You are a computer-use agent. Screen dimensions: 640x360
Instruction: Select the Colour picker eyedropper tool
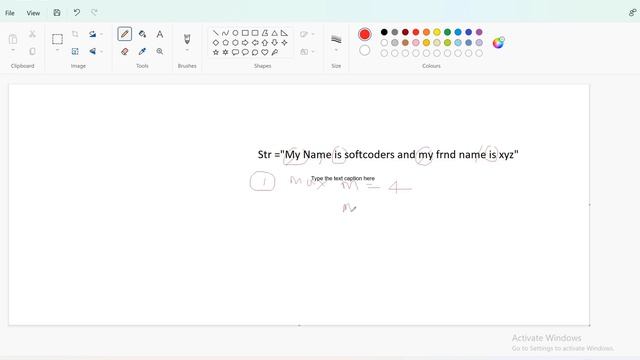tap(142, 51)
